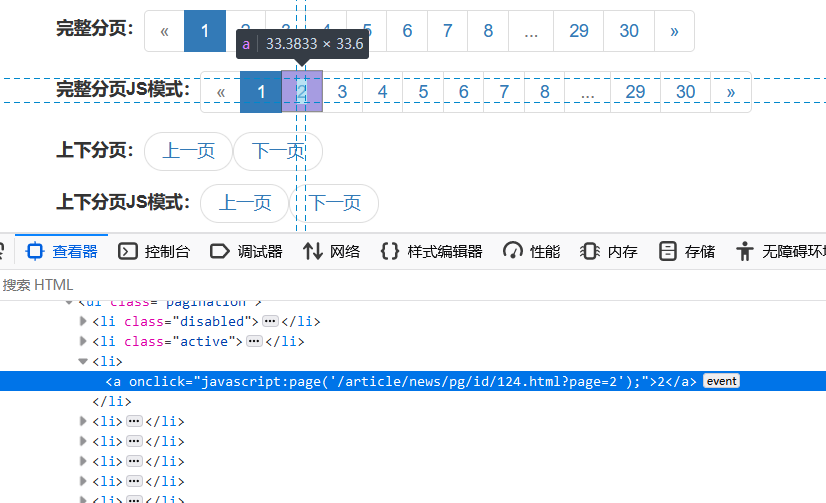Image resolution: width=826 pixels, height=503 pixels.
Task: Click the » next arrow in 完整分页JS模式 row
Action: (731, 92)
